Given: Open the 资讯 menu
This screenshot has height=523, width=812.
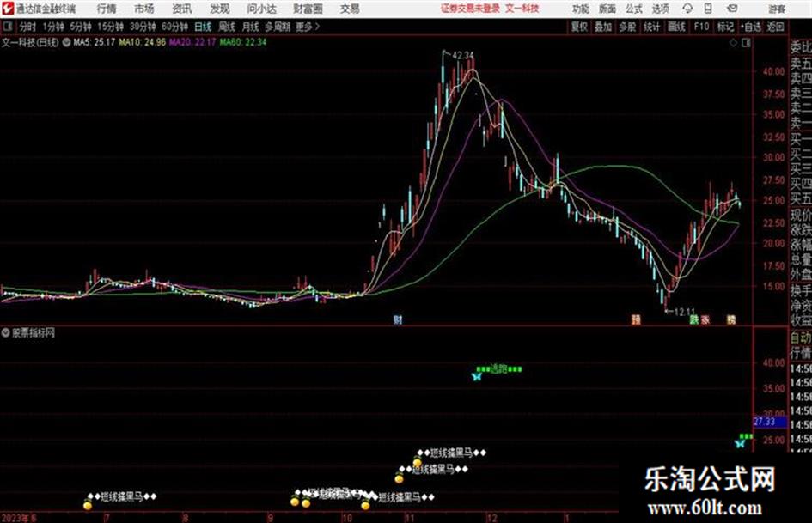Looking at the screenshot, I should 182,9.
